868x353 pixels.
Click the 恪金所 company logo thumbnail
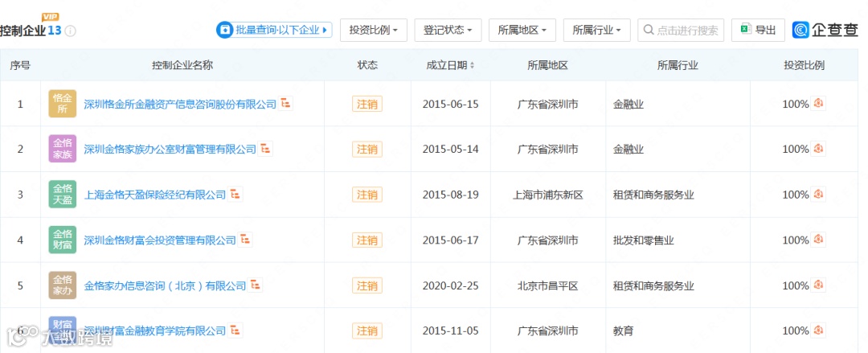pyautogui.click(x=62, y=104)
